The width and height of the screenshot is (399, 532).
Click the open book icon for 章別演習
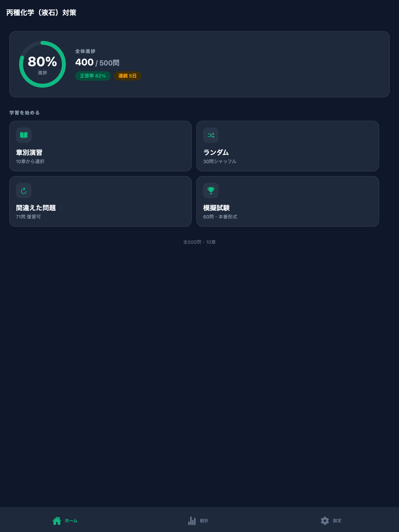pos(24,135)
